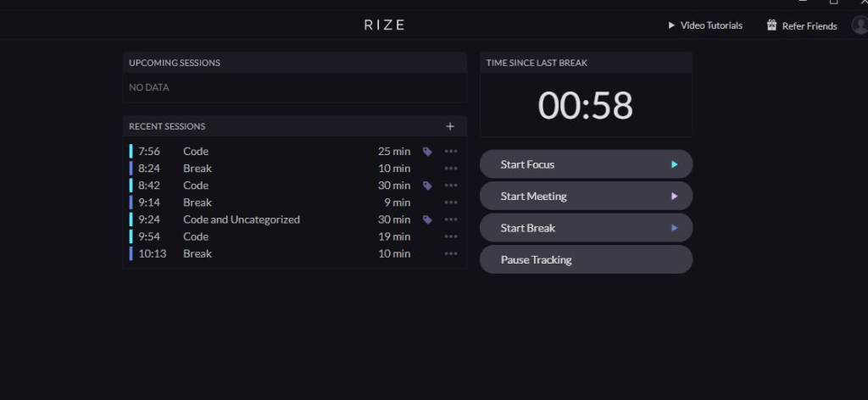The height and width of the screenshot is (400, 868).
Task: Open ellipsis menu for 9:54 Code session
Action: (451, 236)
